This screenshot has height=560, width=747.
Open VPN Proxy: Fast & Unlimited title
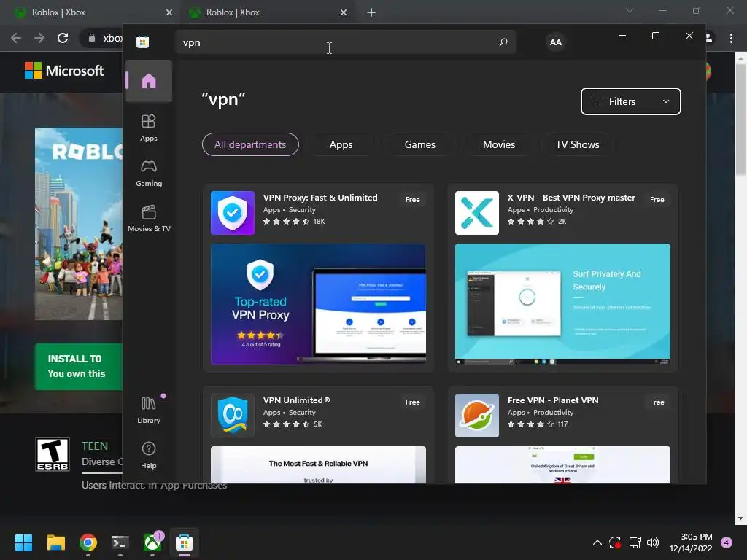pos(320,198)
